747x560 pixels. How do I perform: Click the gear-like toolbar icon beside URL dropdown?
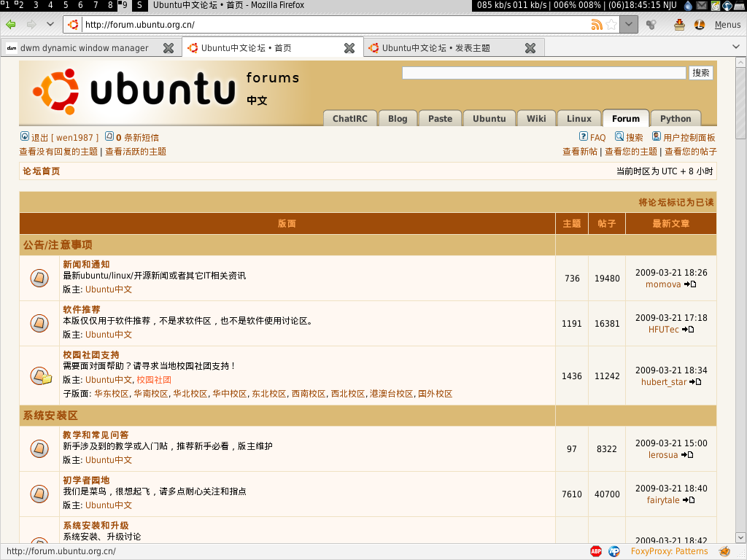click(x=651, y=24)
